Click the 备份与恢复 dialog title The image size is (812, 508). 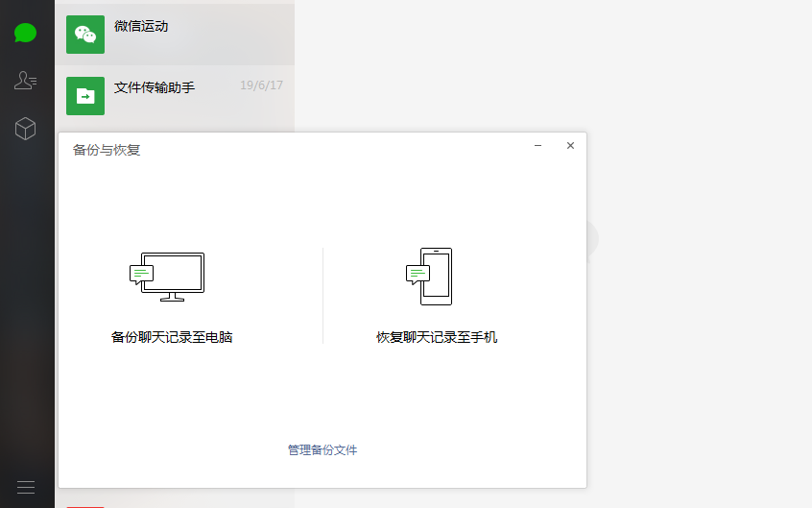click(107, 150)
